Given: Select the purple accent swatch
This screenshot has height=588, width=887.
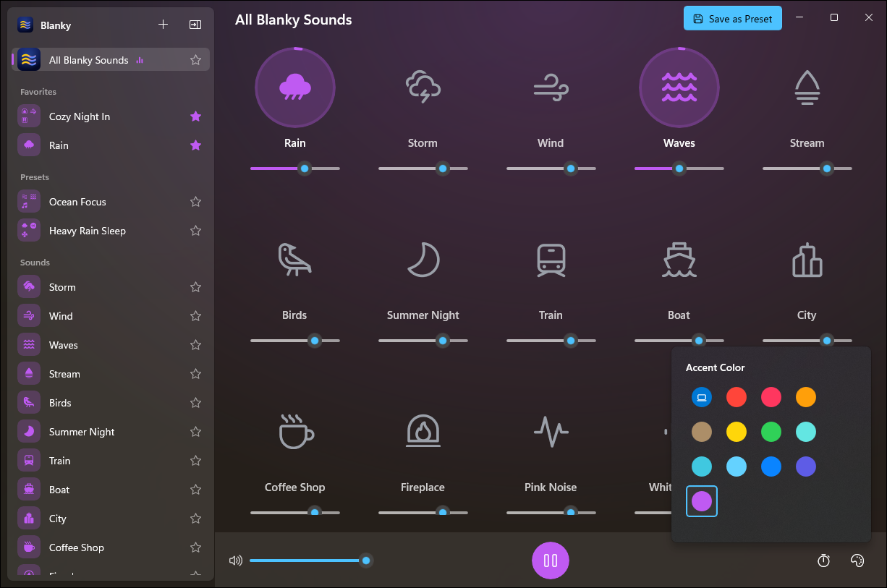Looking at the screenshot, I should 702,501.
